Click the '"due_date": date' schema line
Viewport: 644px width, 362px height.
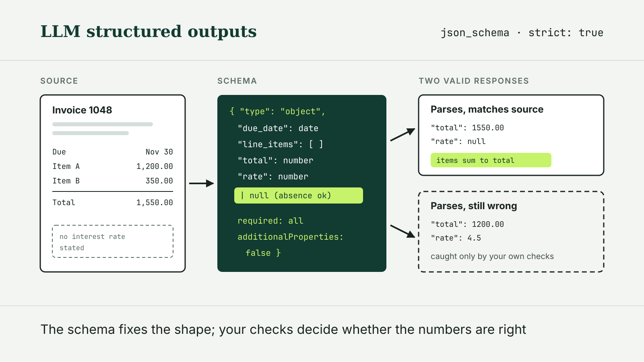point(278,128)
